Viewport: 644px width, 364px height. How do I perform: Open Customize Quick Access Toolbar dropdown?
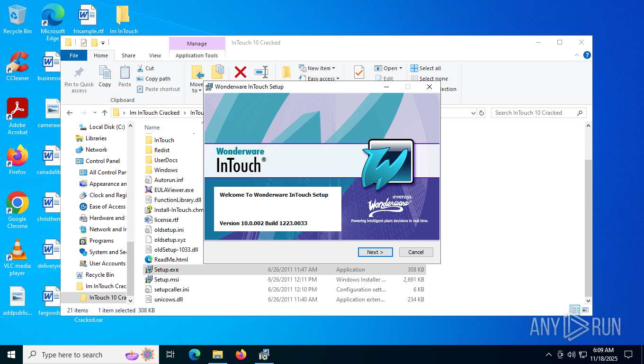(103, 43)
